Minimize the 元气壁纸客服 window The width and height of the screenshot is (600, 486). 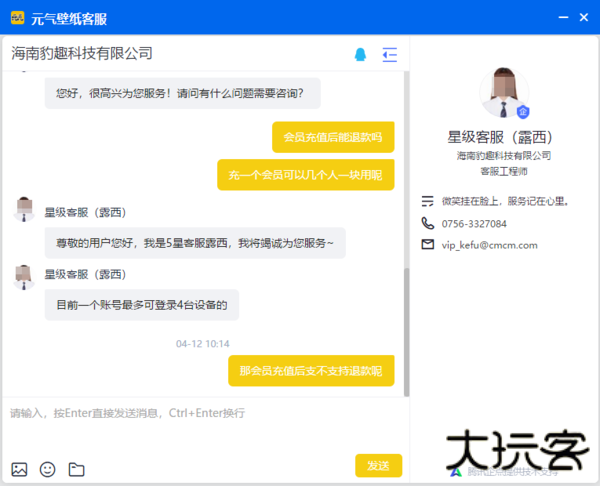(x=563, y=17)
